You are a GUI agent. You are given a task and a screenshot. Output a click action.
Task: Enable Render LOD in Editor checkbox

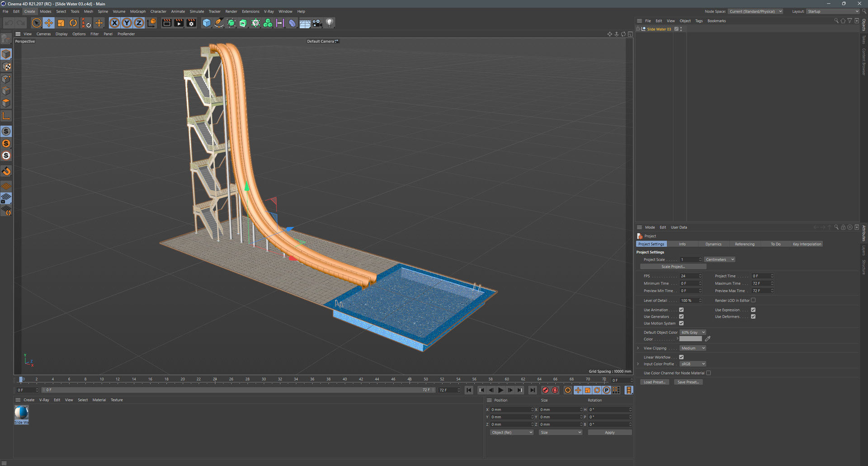753,301
